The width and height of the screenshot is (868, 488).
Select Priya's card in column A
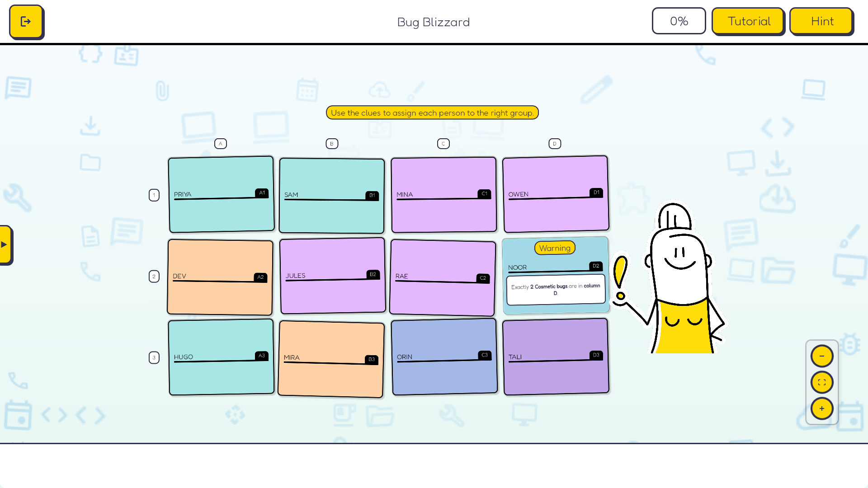221,194
